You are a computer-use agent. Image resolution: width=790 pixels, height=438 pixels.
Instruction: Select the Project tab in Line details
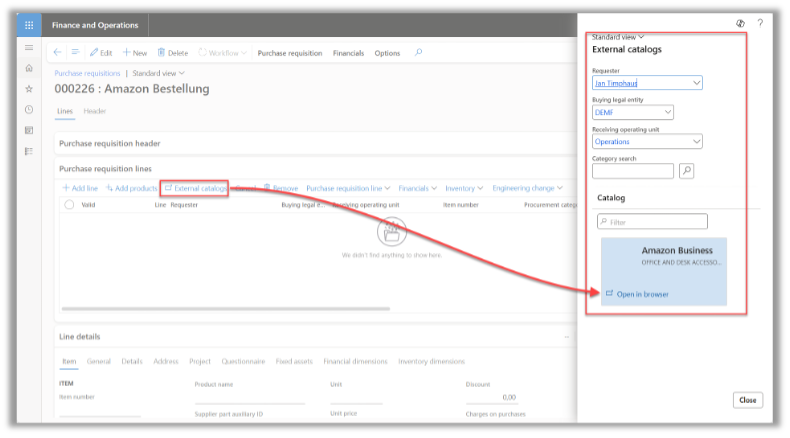(200, 361)
